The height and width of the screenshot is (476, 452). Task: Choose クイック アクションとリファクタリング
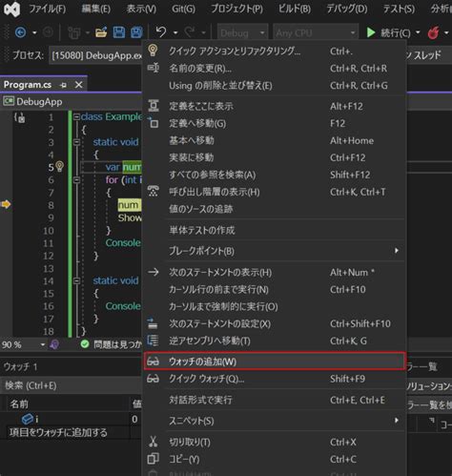click(274, 51)
